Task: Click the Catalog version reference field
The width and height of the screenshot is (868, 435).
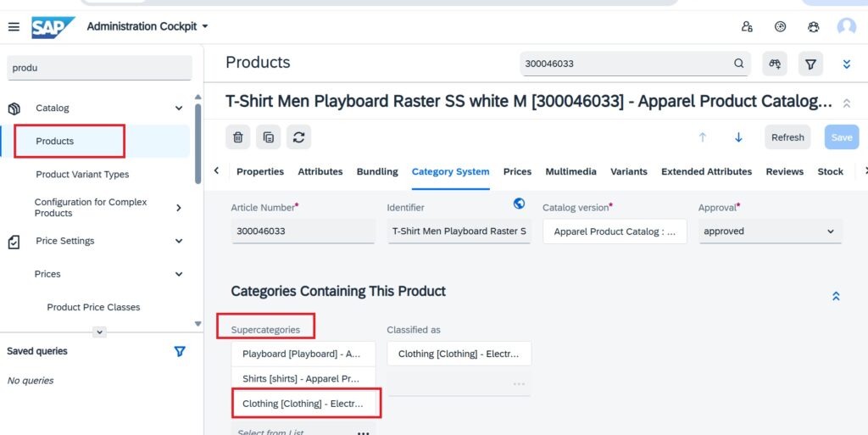Action: coord(615,231)
